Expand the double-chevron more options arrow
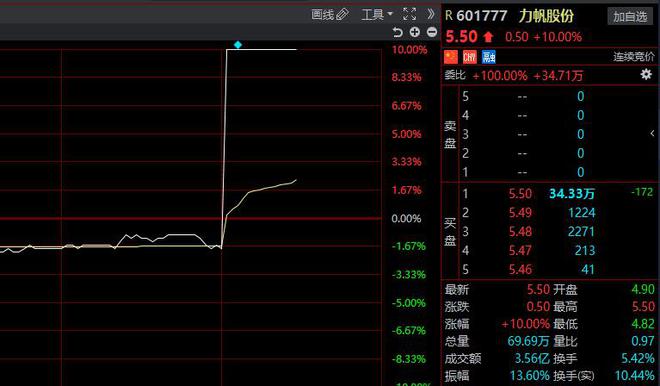The width and height of the screenshot is (660, 386). tap(431, 14)
